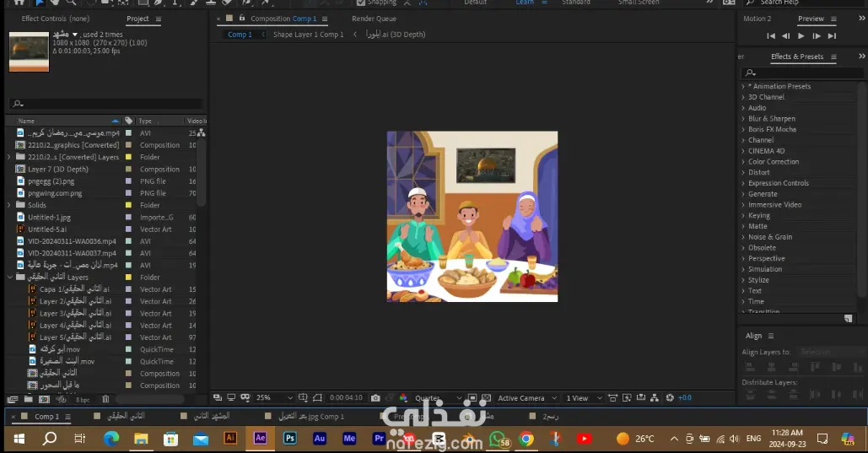Click the project thumbnail preview image

[30, 51]
